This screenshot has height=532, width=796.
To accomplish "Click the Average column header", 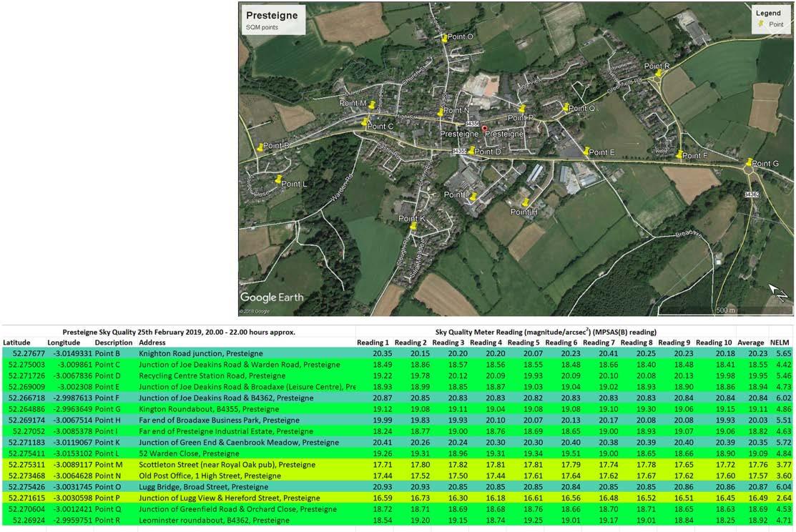I will pos(751,343).
